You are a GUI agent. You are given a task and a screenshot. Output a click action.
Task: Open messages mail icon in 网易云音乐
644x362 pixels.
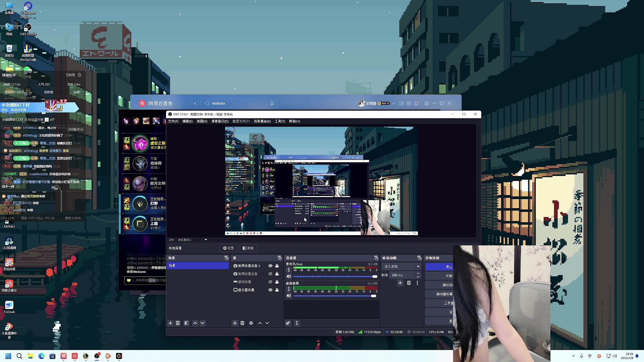401,103
